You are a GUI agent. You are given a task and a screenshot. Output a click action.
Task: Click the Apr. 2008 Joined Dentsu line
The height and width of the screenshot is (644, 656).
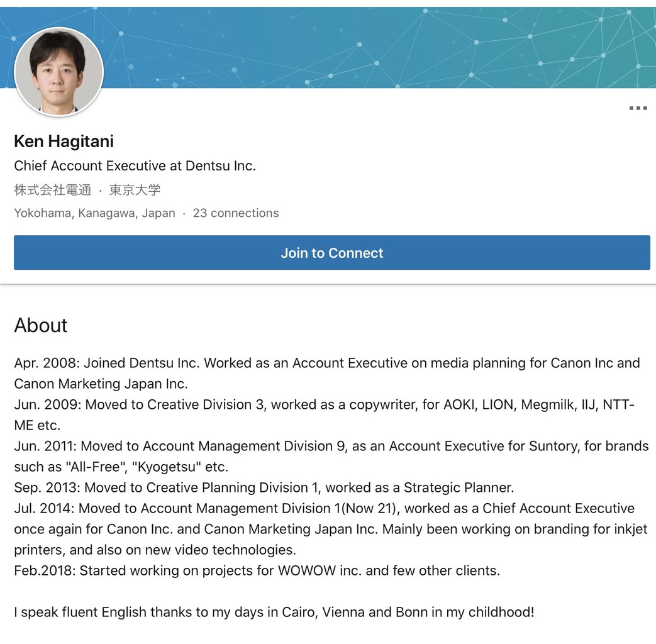pos(327,374)
